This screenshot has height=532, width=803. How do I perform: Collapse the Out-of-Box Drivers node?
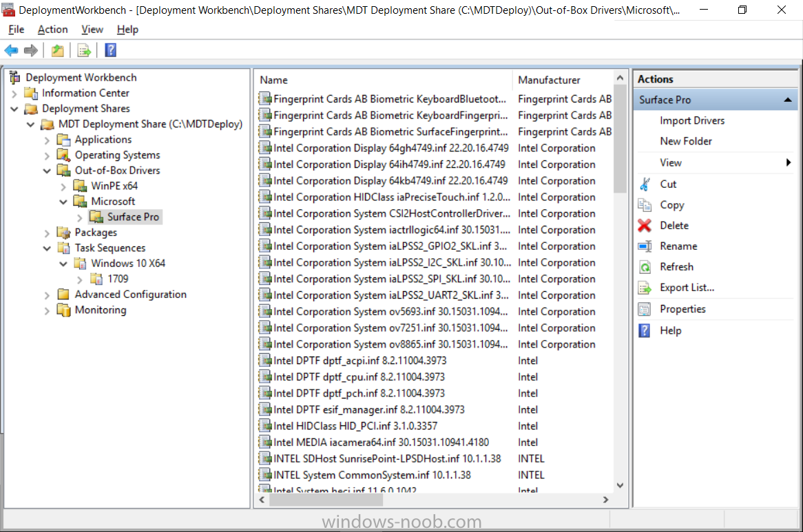[x=47, y=171]
